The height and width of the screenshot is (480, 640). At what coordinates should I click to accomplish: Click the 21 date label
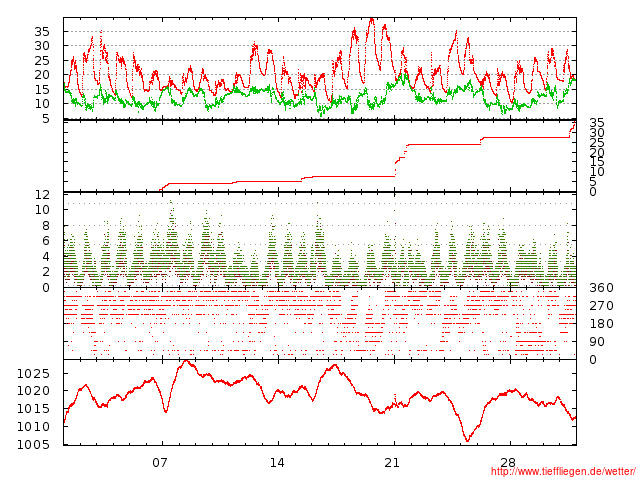pyautogui.click(x=392, y=463)
